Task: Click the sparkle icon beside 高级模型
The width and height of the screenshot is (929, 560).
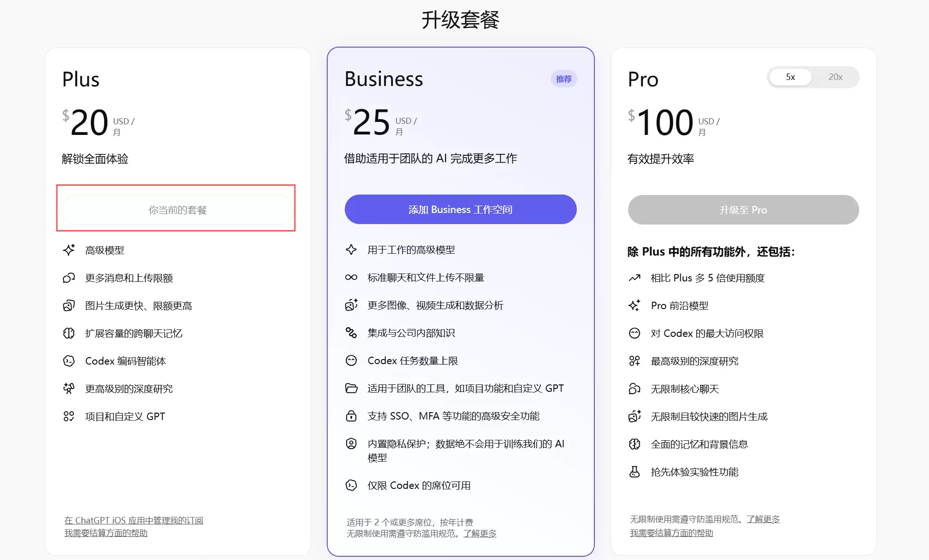Action: (69, 250)
